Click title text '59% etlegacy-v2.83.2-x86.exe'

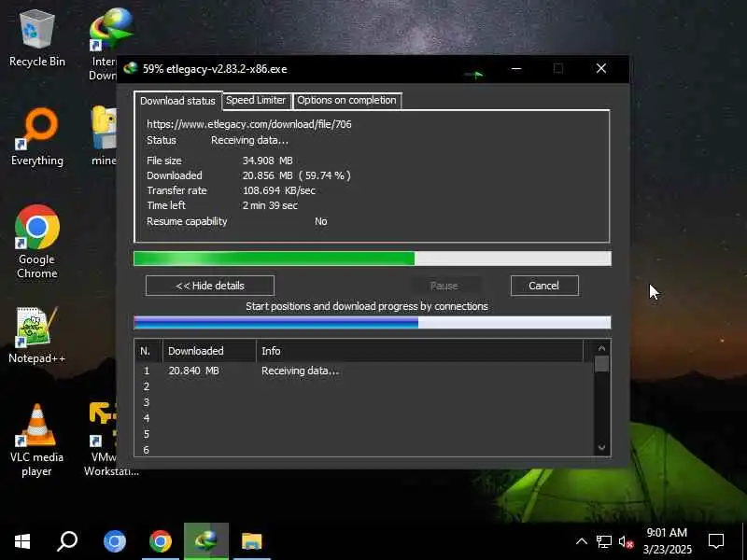(x=215, y=69)
